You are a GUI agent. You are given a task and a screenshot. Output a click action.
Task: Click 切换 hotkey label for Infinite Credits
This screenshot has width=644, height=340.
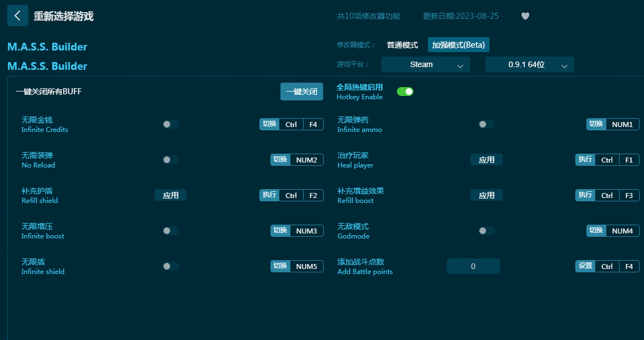pos(269,124)
